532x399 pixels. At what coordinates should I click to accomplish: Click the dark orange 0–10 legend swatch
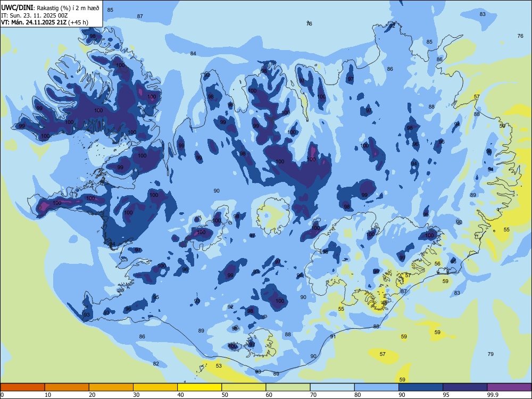tap(22, 387)
